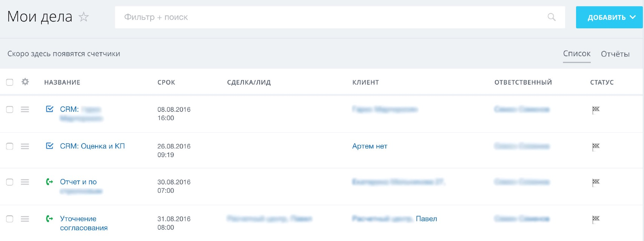The image size is (644, 241).
Task: Check the Отчет и по row checkbox
Action: click(10, 182)
